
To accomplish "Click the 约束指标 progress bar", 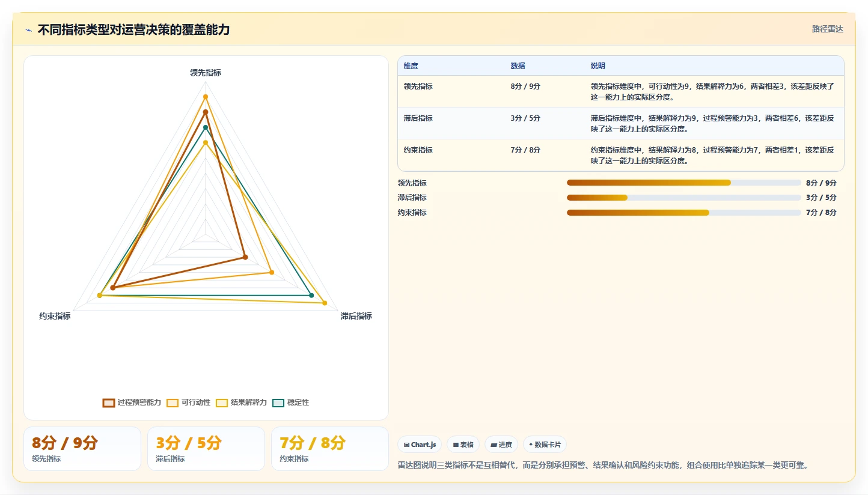I will coord(683,213).
